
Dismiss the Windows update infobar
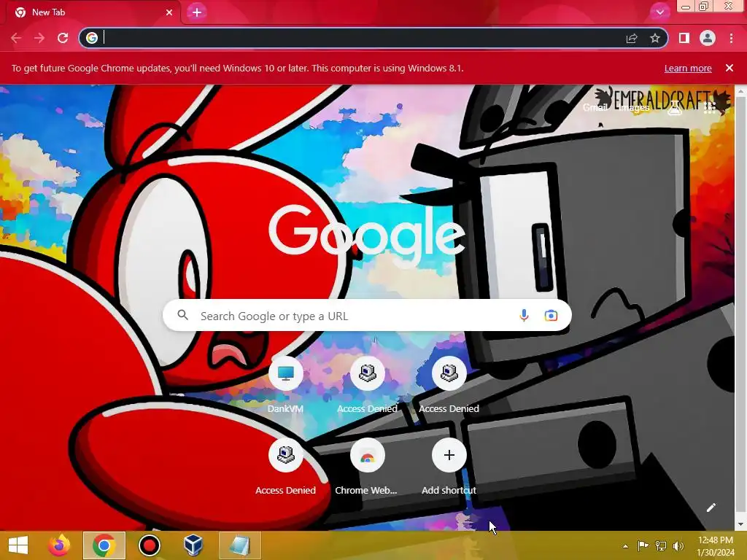[729, 68]
